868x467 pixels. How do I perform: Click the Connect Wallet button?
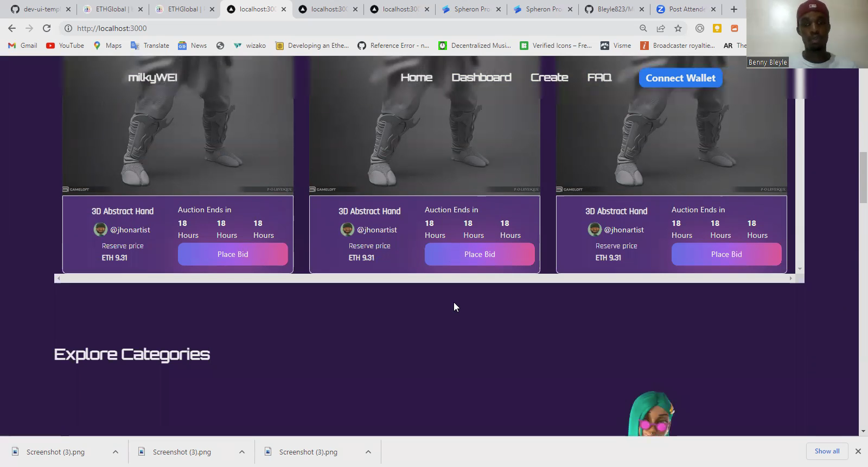tap(680, 78)
